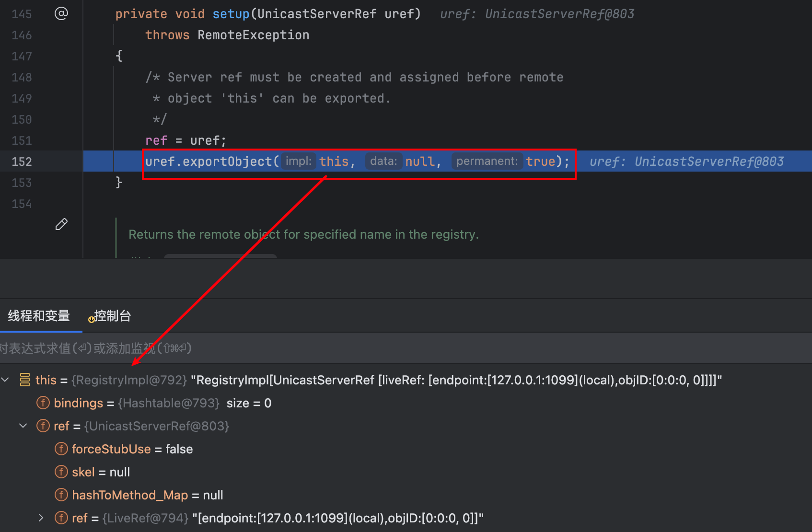Click the 'data:' parameter hint
Screen dimensions: 812x532
383,161
